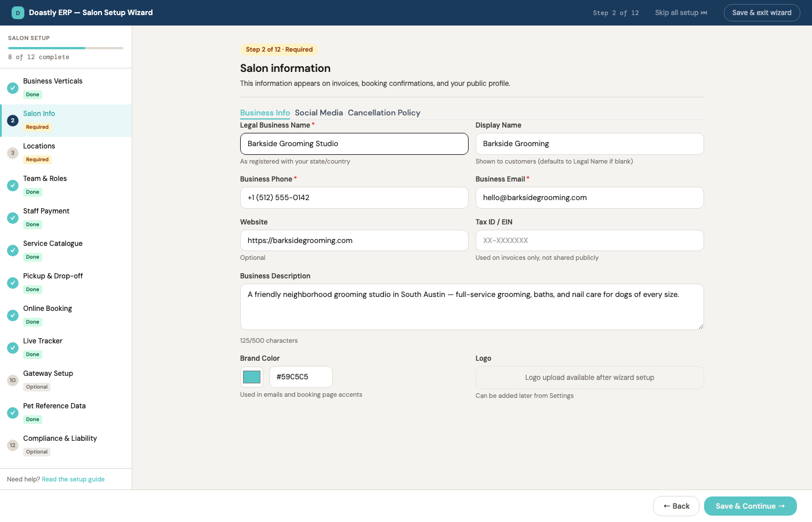The image size is (812, 522).
Task: Focus the Legal Business Name field
Action: pyautogui.click(x=354, y=144)
